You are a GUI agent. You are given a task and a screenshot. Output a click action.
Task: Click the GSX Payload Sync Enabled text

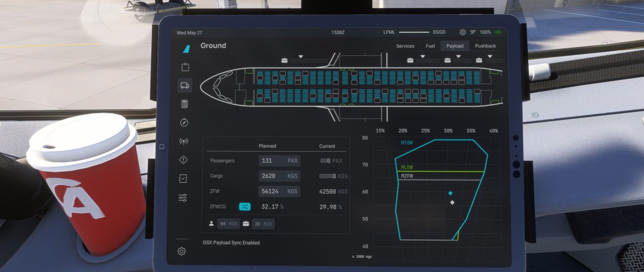[231, 243]
